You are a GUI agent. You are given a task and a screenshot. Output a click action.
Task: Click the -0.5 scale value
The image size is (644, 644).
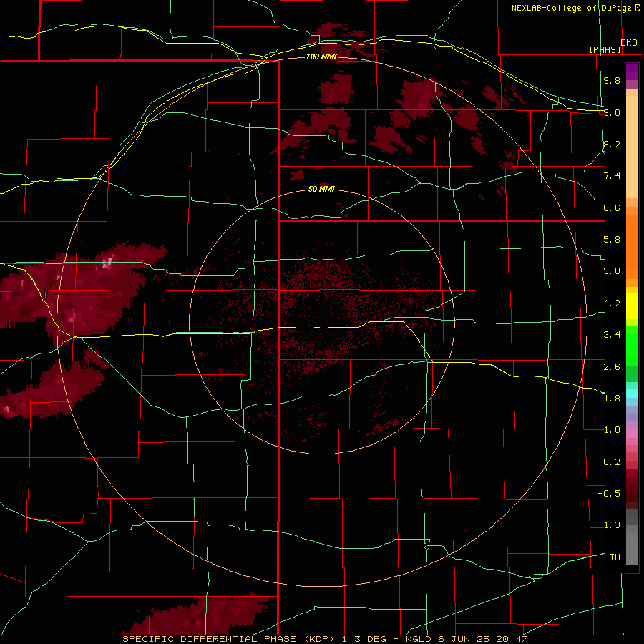coord(609,493)
